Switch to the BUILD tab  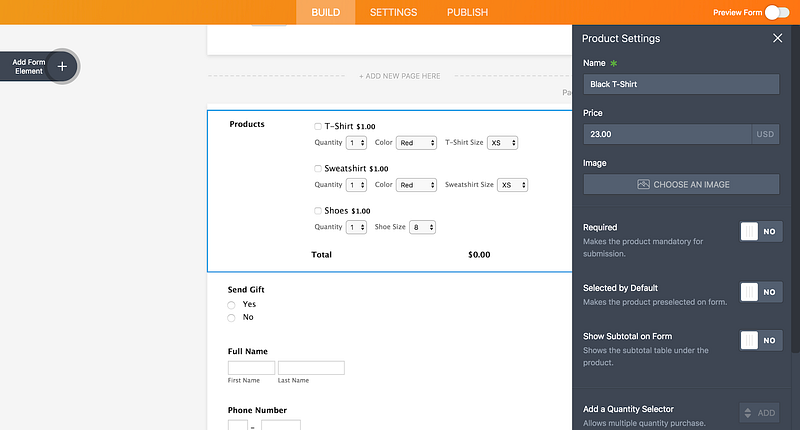[x=326, y=12]
